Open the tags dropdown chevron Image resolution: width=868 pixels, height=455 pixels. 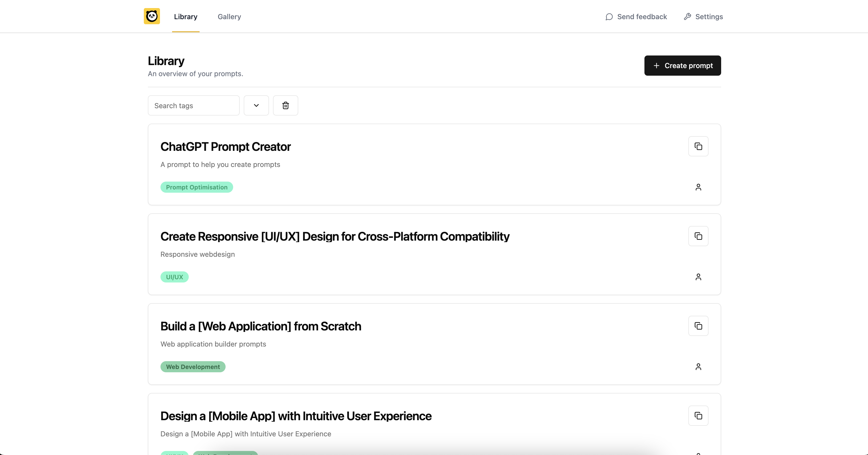coord(256,105)
